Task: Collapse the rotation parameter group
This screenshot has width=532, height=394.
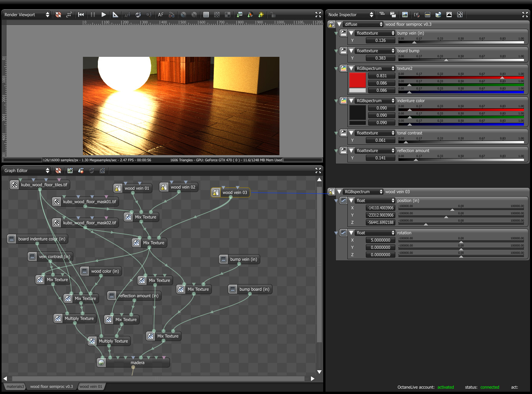Action: (x=351, y=233)
